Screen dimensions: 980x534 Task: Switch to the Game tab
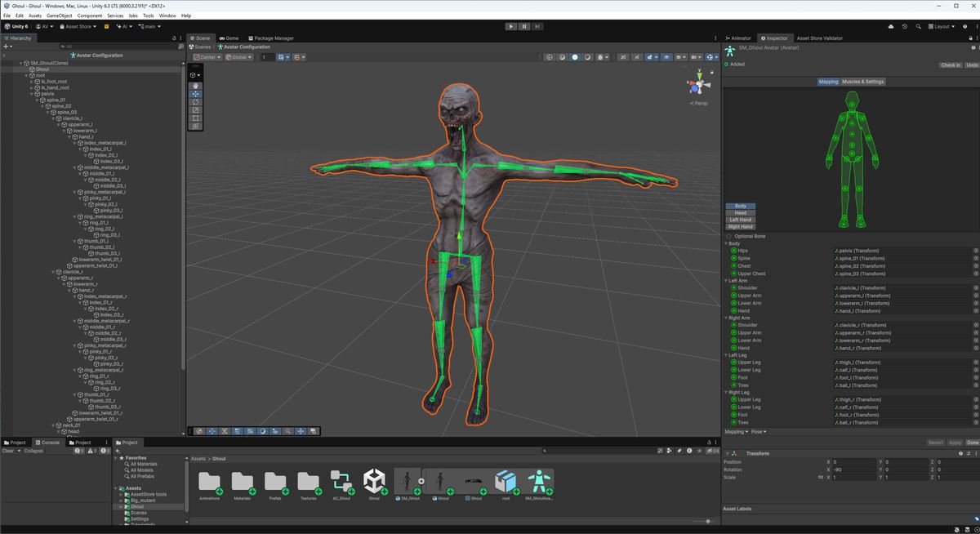(x=229, y=38)
